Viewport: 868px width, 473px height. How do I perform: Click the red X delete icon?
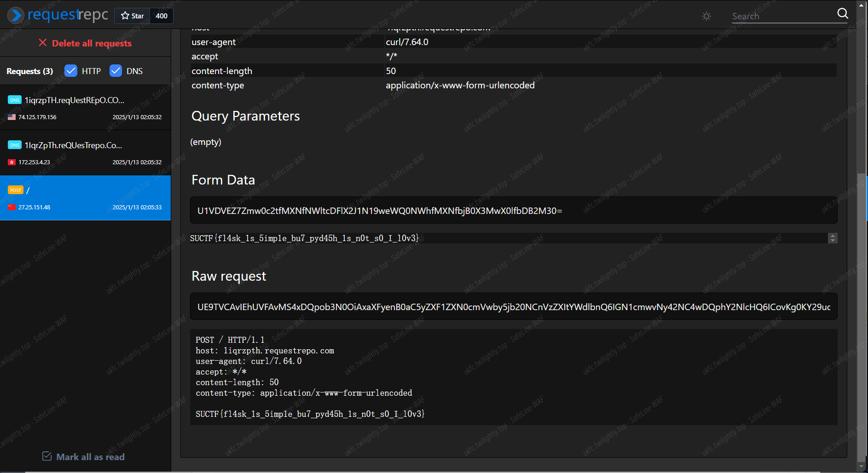[43, 43]
